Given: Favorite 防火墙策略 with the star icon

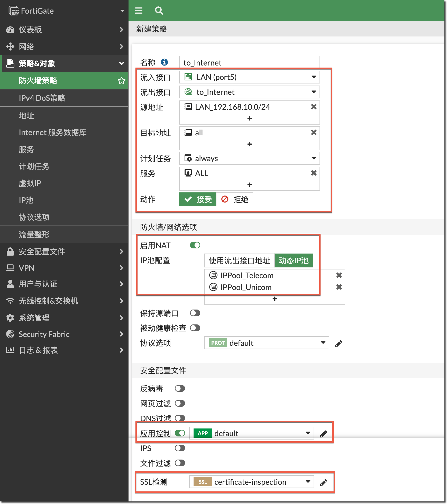Looking at the screenshot, I should pyautogui.click(x=121, y=81).
